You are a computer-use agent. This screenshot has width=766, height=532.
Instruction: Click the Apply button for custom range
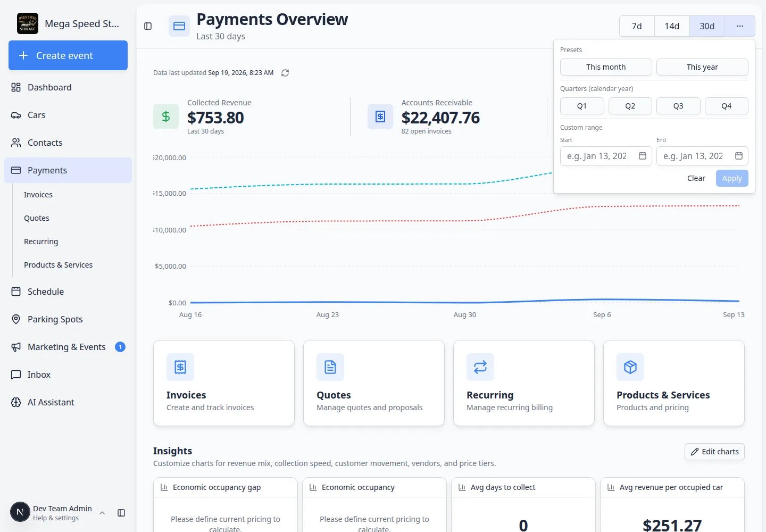click(x=732, y=178)
